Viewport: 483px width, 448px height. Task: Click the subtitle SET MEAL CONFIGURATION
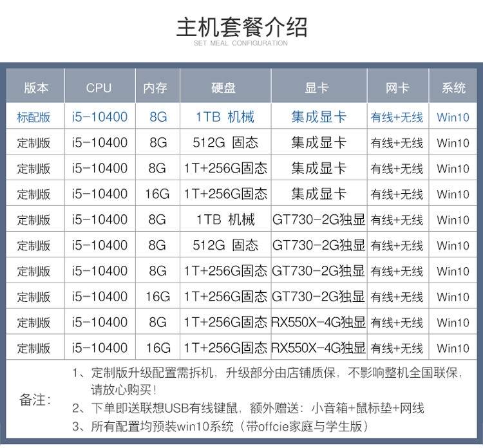241,43
